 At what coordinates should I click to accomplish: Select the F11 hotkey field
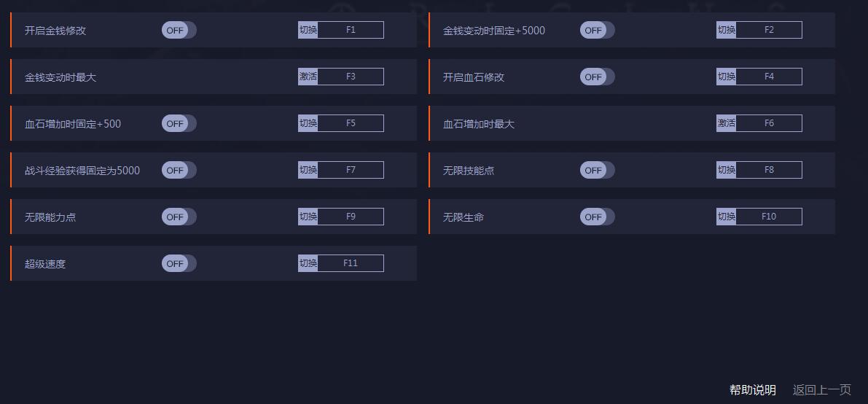tap(351, 263)
